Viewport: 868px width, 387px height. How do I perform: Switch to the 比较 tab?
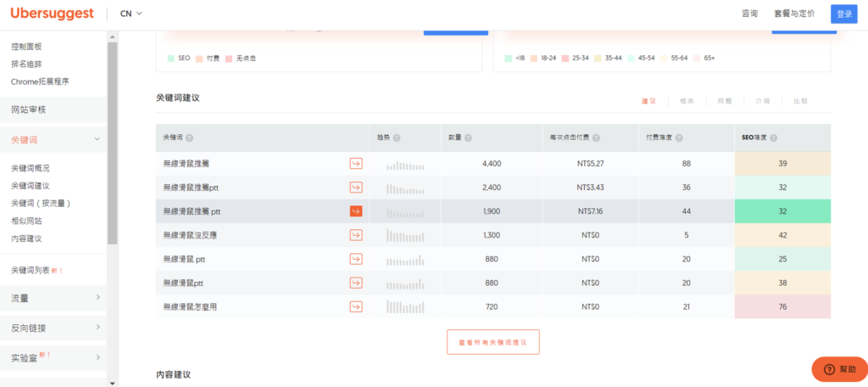[x=800, y=101]
